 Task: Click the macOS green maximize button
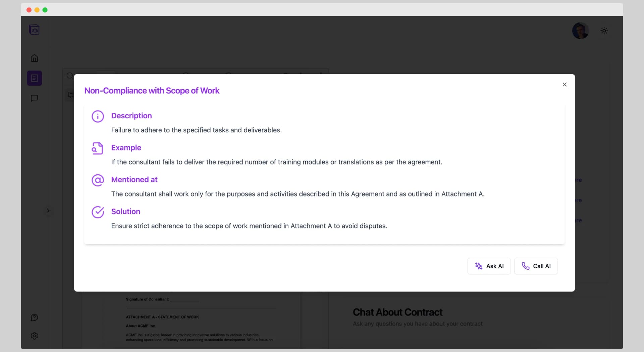click(45, 10)
